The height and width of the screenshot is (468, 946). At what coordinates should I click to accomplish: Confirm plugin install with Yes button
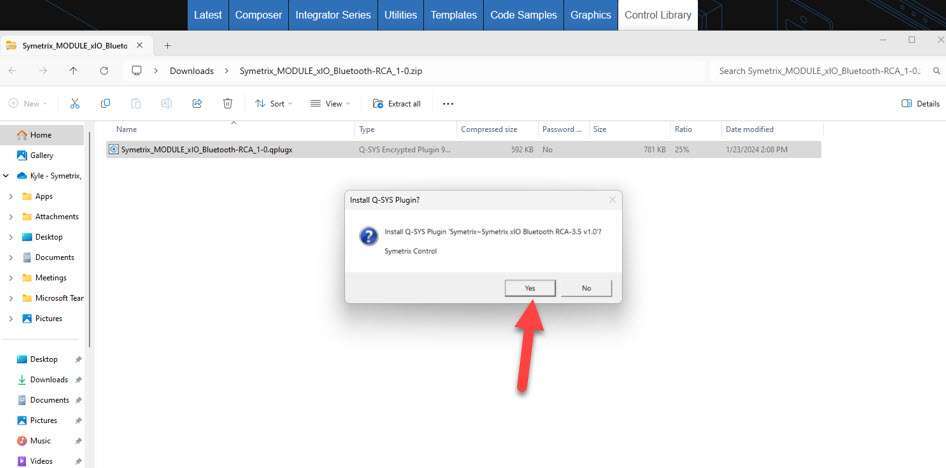pyautogui.click(x=530, y=288)
